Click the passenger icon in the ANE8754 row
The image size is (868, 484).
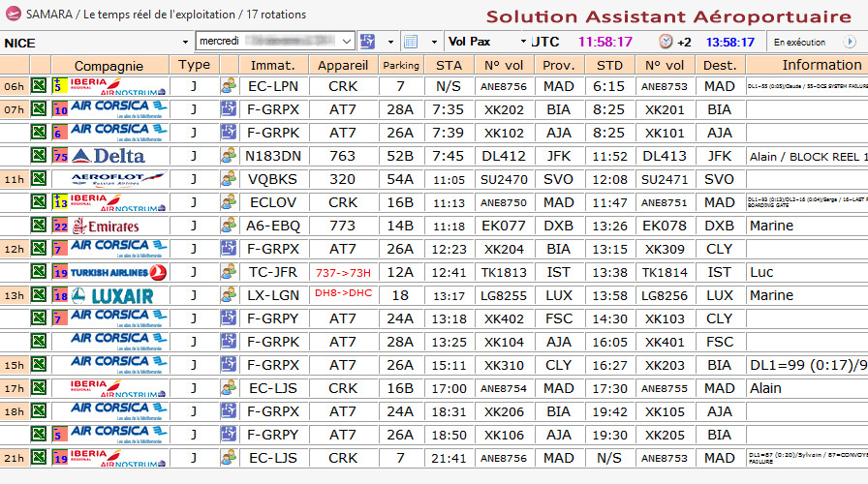pos(228,388)
